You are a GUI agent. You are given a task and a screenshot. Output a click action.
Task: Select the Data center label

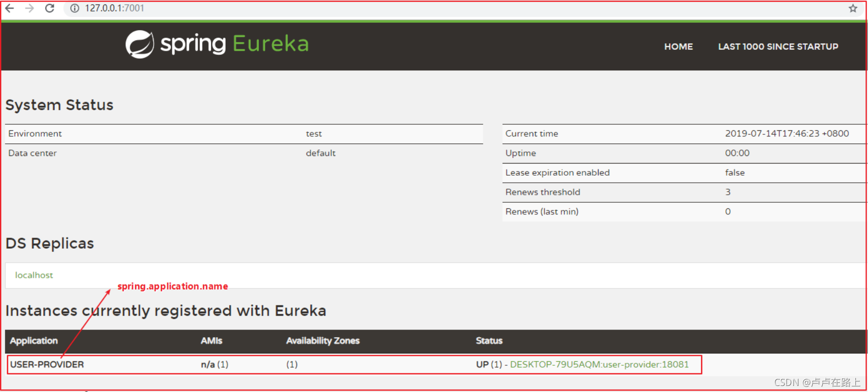coord(32,153)
